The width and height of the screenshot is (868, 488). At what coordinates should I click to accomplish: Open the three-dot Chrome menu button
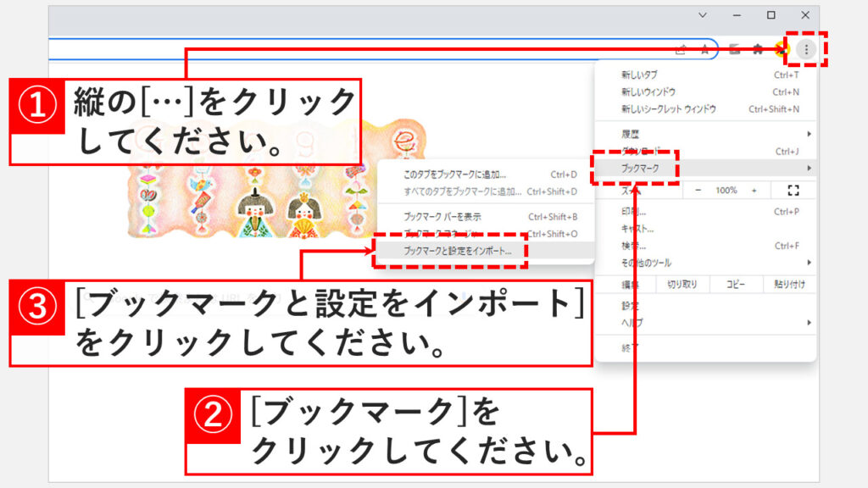pyautogui.click(x=806, y=49)
